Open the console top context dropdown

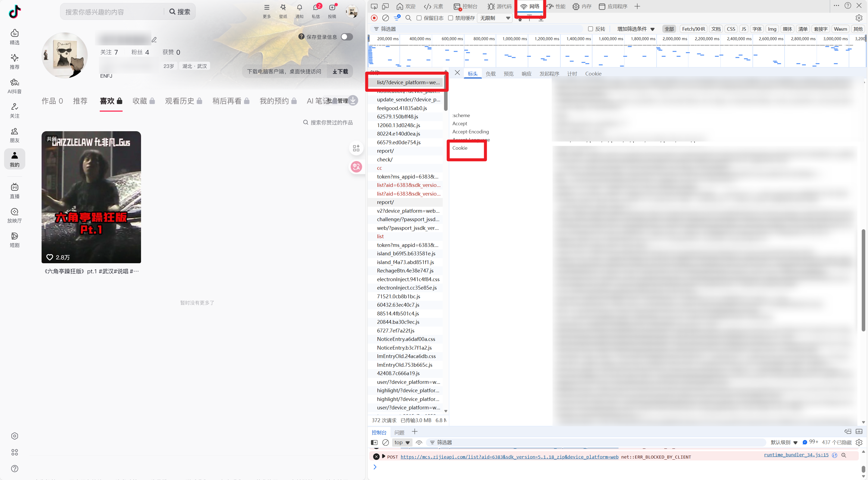(x=402, y=442)
